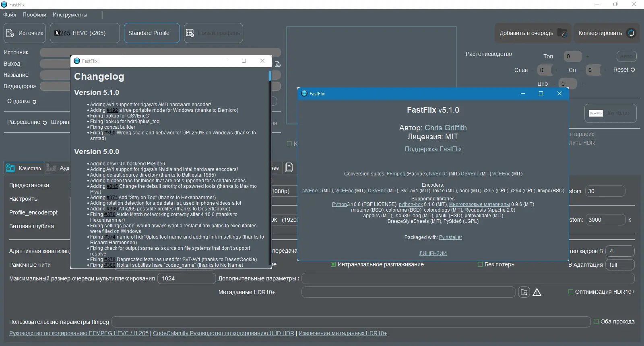Open issue #192 link in the Changelog
644x346 pixels.
click(x=112, y=110)
